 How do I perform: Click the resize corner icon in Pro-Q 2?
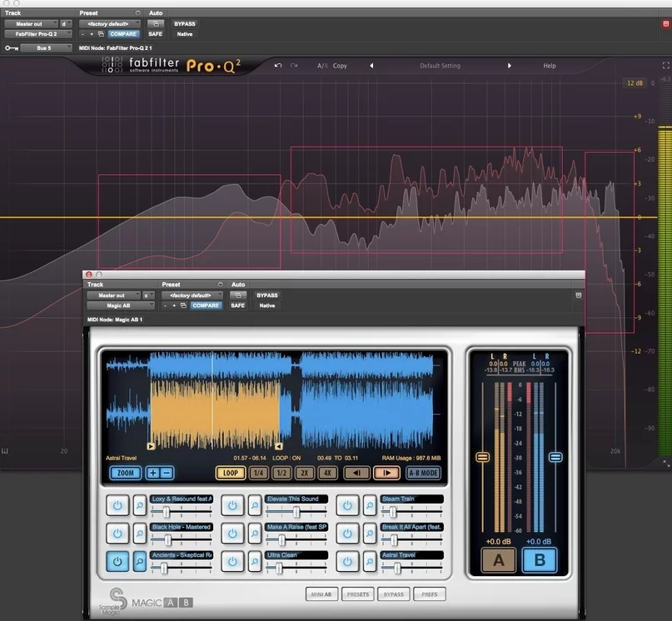[666, 464]
